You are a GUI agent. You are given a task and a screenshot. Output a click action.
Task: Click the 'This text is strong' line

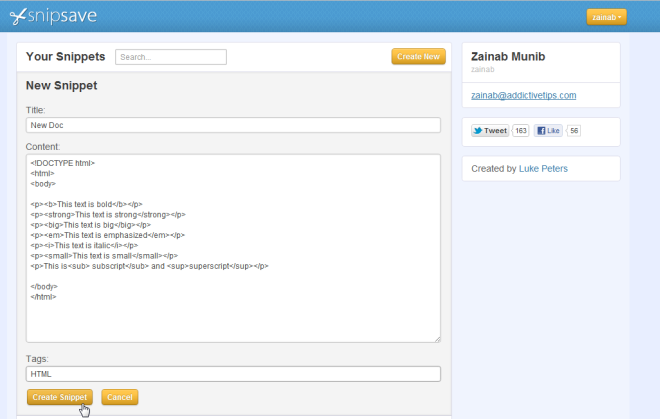pyautogui.click(x=108, y=214)
